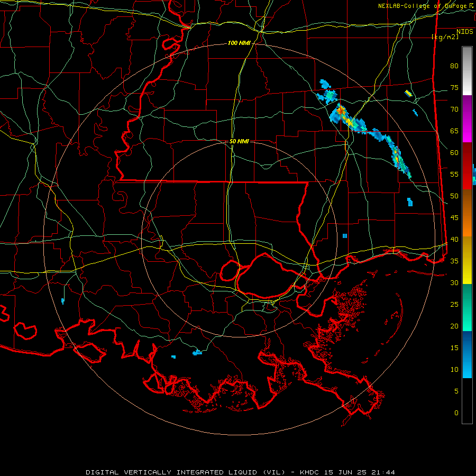Click the KHDC station ID in caption
The width and height of the screenshot is (476, 476).
[x=310, y=472]
